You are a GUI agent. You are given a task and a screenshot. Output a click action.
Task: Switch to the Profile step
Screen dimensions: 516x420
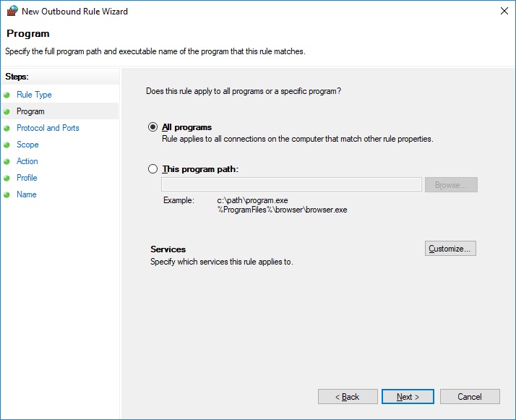pyautogui.click(x=27, y=178)
